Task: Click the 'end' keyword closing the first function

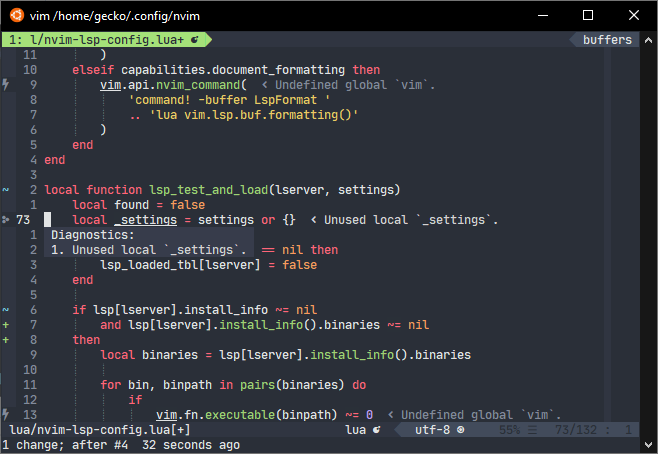Action: point(55,160)
